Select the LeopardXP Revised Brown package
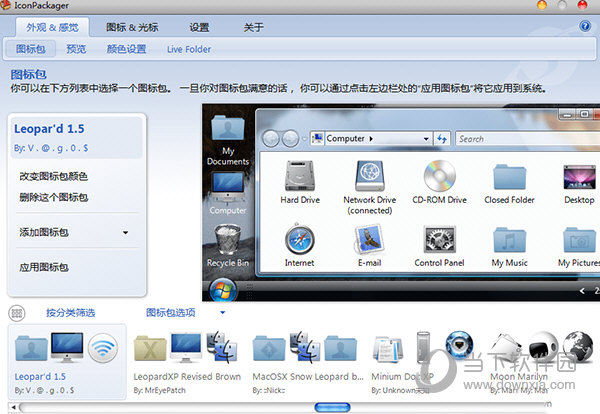The height and width of the screenshot is (414, 600). click(x=187, y=362)
